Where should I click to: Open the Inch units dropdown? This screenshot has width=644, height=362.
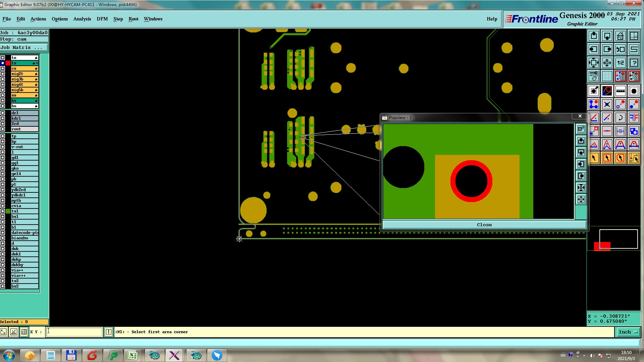628,332
